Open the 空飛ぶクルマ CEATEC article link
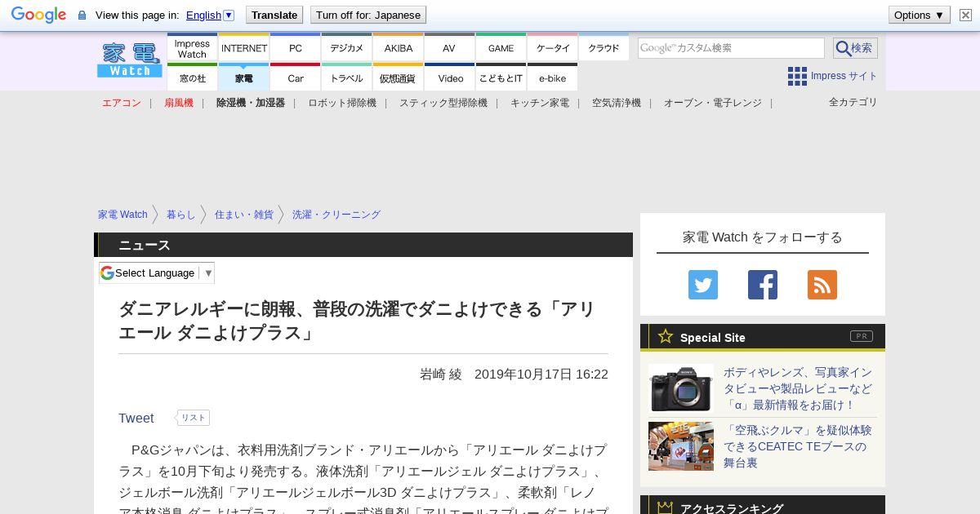 point(797,446)
